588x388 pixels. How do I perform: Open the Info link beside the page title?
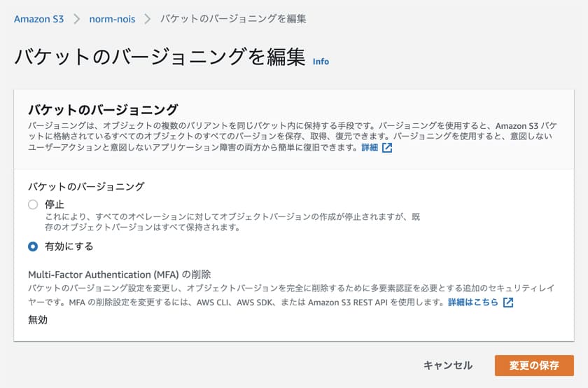(321, 62)
